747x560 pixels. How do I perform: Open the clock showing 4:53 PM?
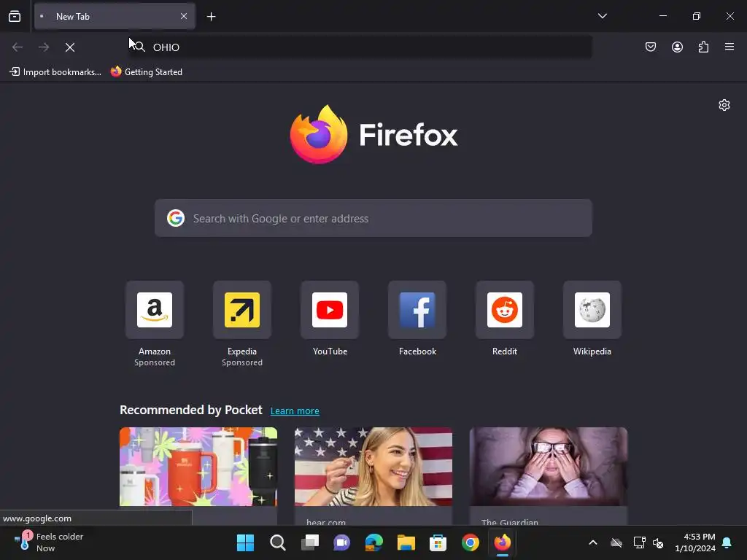[x=695, y=542]
